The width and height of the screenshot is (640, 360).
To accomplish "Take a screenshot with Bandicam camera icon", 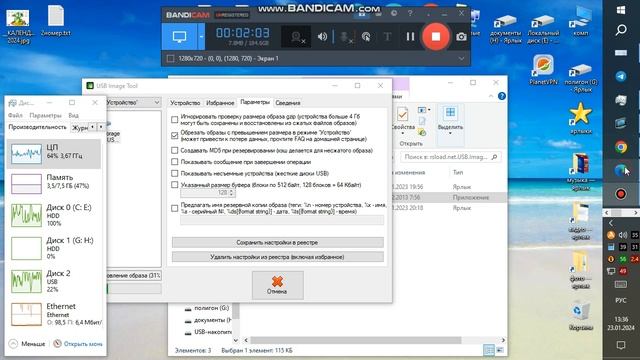I will (x=461, y=37).
